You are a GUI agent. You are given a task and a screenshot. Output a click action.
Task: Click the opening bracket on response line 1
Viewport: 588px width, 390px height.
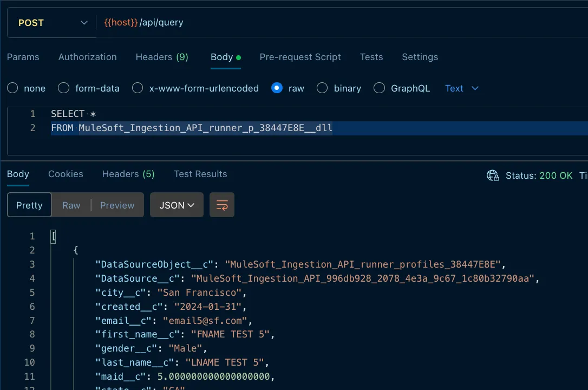coord(53,236)
